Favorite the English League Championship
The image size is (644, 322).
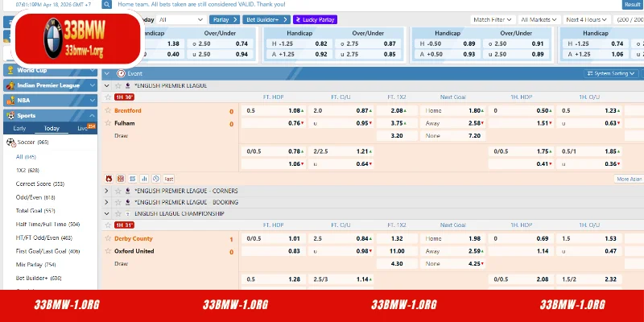(118, 214)
